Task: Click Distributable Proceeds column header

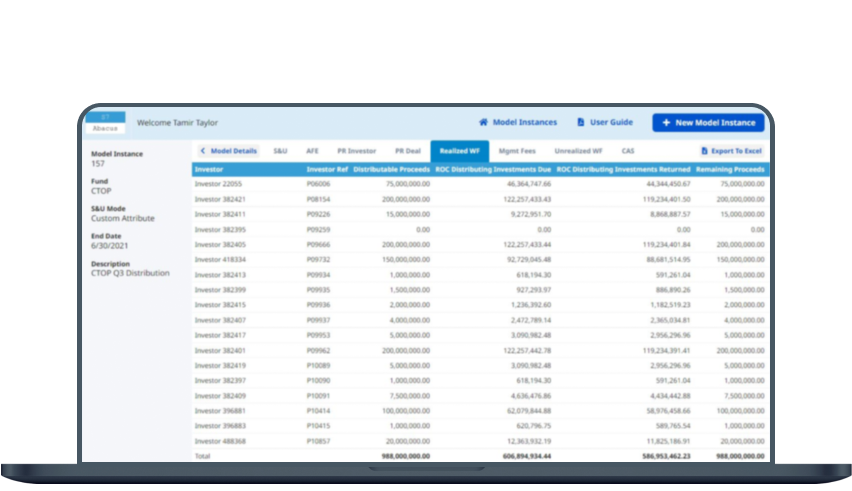Action: 391,169
